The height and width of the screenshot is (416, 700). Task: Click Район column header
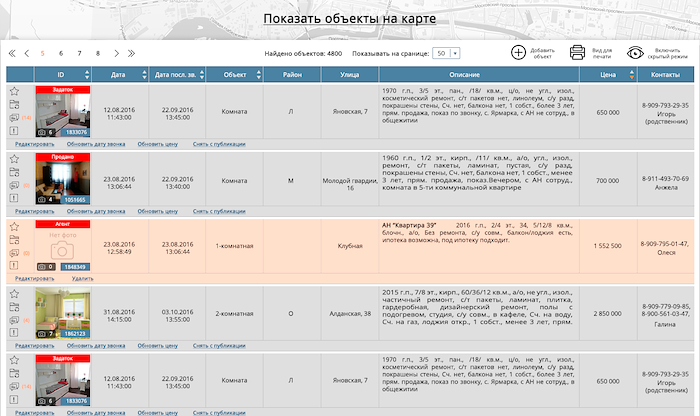[292, 75]
